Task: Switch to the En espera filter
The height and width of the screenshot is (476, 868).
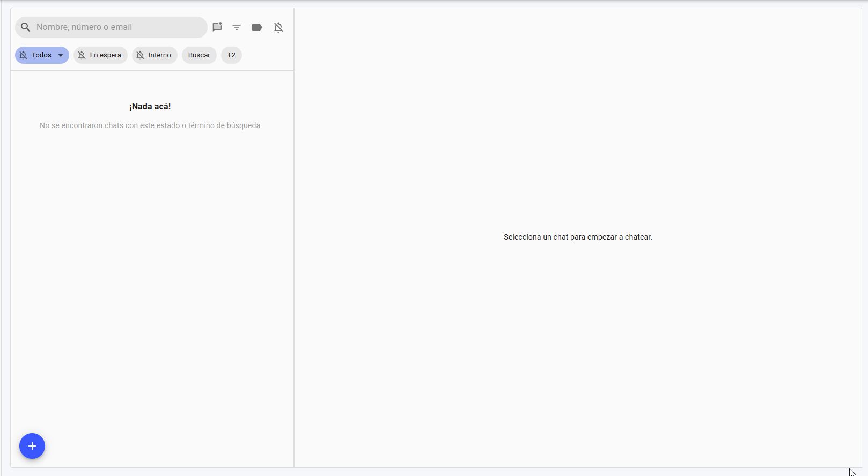Action: [100, 55]
